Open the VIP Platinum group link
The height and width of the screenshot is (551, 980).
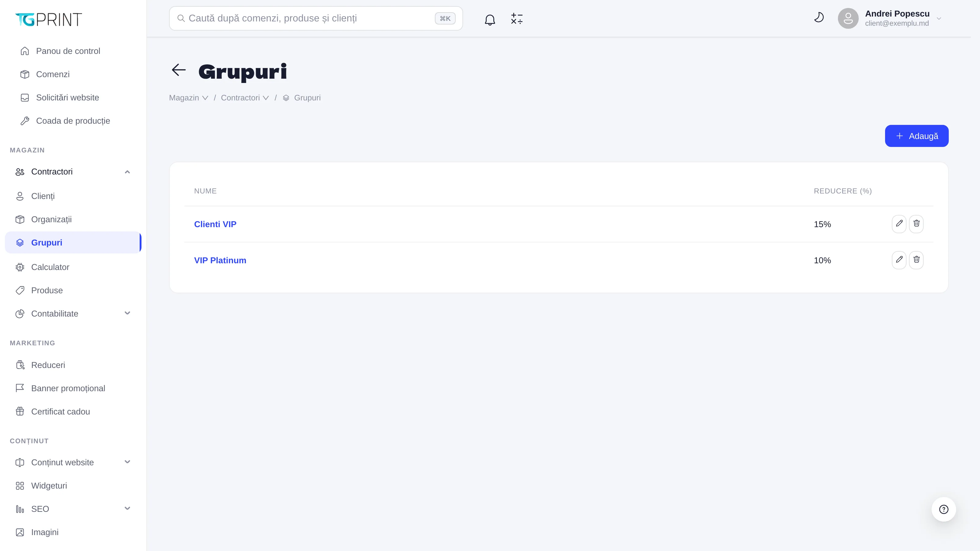220,260
